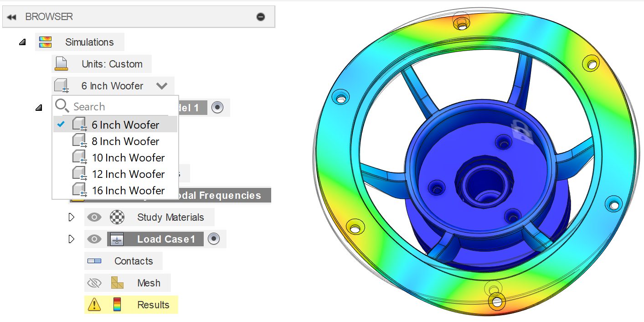Activate the Load Case1 radio button

tap(214, 239)
